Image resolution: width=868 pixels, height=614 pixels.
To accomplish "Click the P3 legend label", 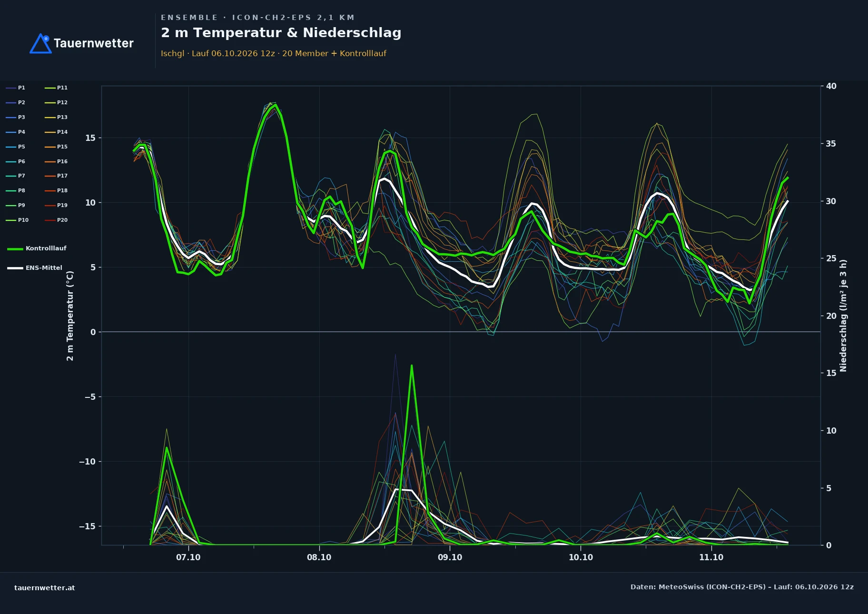I will pyautogui.click(x=21, y=118).
